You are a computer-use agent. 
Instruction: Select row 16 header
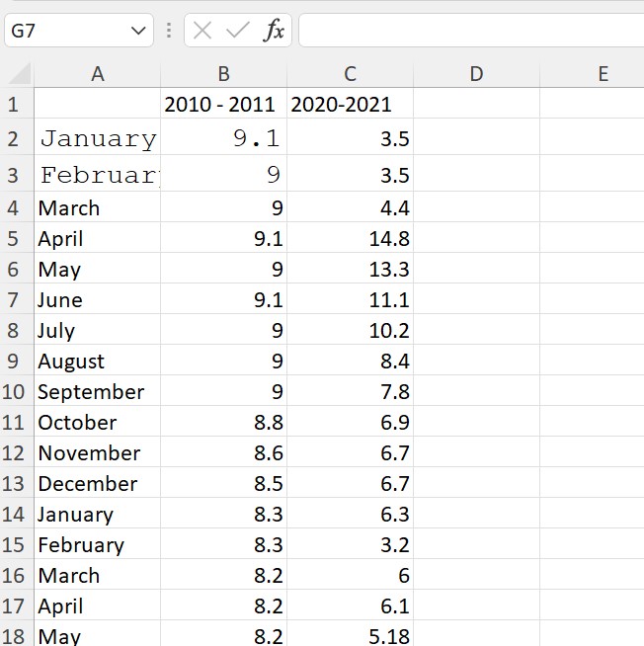pyautogui.click(x=17, y=575)
